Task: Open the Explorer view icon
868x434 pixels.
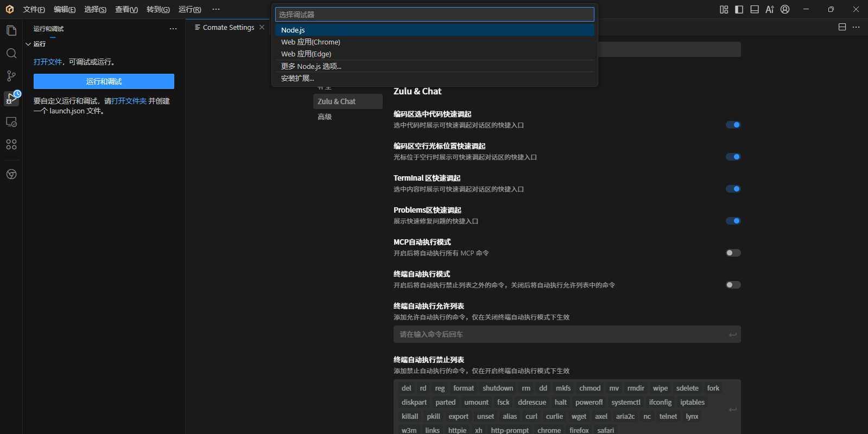Action: coord(11,30)
